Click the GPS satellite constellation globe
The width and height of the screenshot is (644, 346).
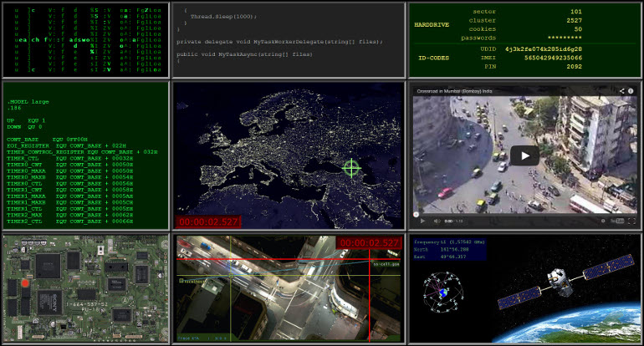click(443, 293)
